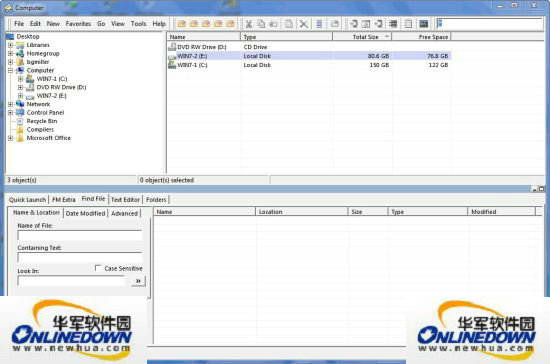Select Libraries label in the tree
The height and width of the screenshot is (364, 550).
click(x=38, y=45)
